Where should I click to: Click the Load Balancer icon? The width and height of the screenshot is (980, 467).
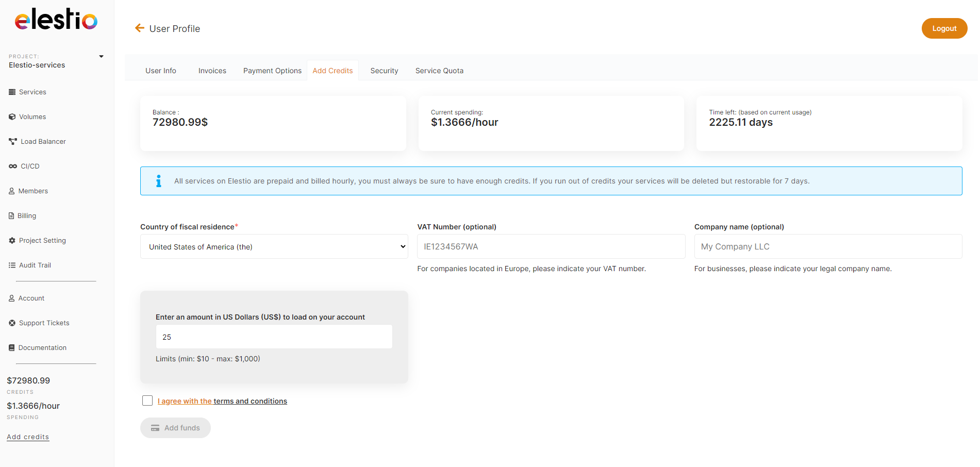(12, 142)
